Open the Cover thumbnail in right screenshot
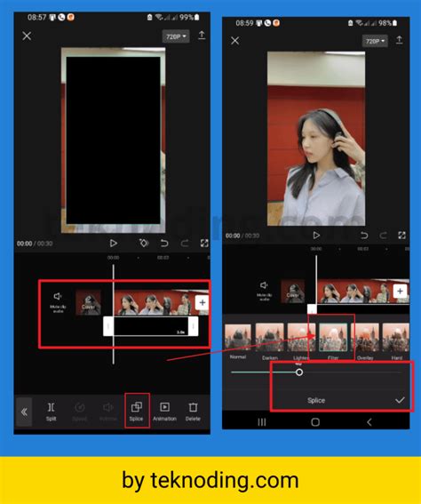The width and height of the screenshot is (421, 504). (x=293, y=292)
